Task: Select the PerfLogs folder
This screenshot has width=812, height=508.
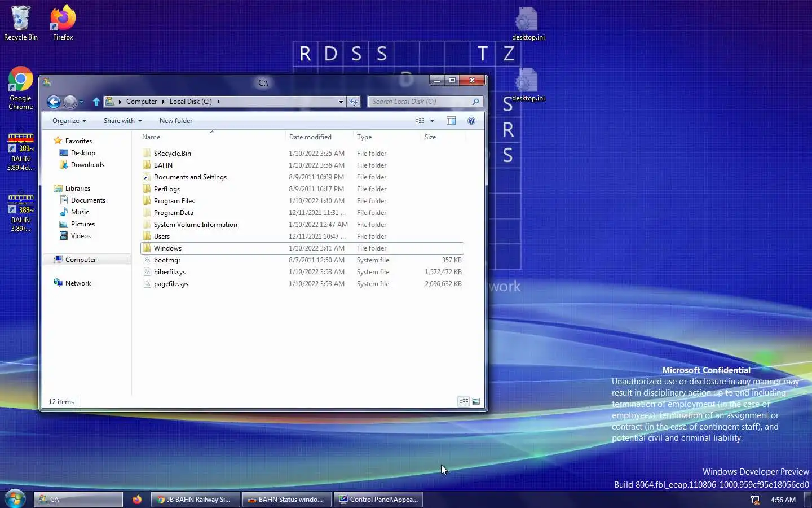Action: 302,189
